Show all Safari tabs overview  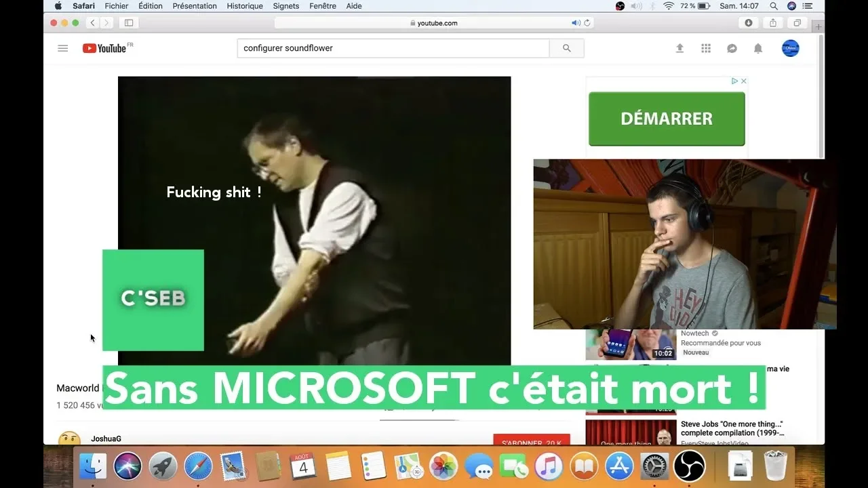(797, 23)
